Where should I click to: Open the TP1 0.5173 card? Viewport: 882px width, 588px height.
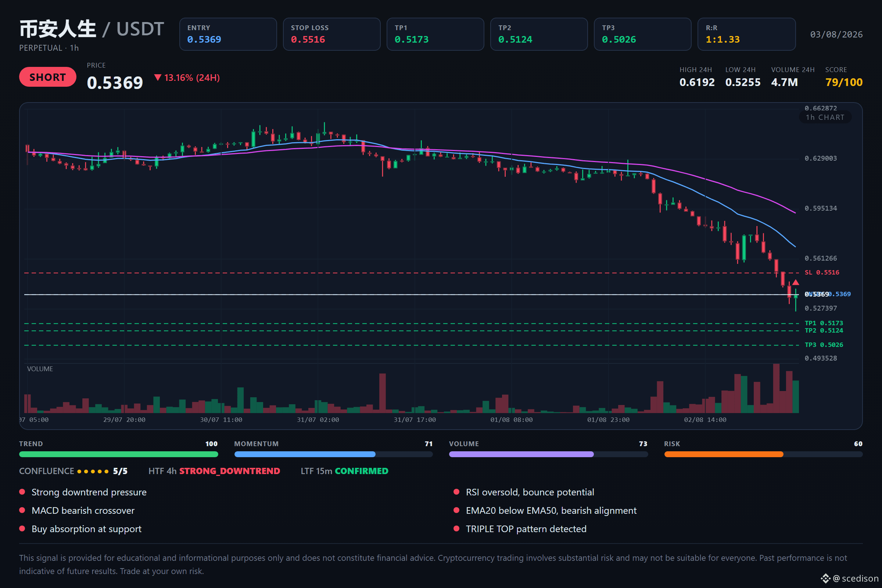[435, 34]
